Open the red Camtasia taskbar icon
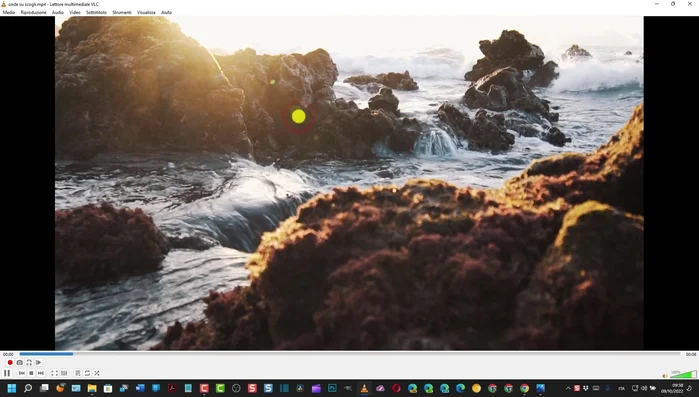699x397 pixels. 204,389
